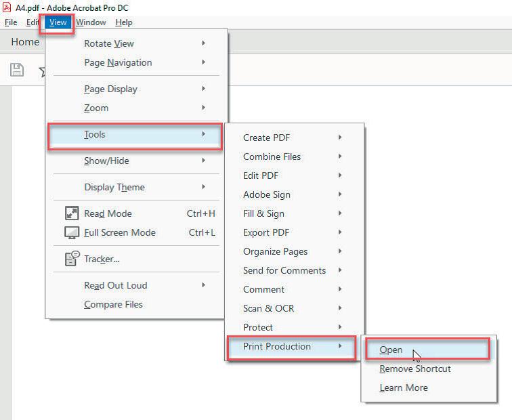Image resolution: width=512 pixels, height=420 pixels.
Task: Expand the Read Out Loud submenu
Action: click(135, 285)
